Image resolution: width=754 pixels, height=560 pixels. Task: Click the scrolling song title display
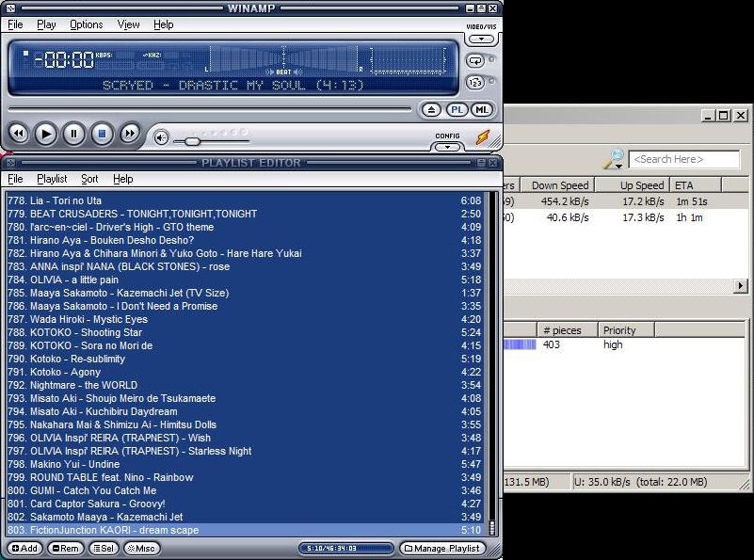pos(233,86)
